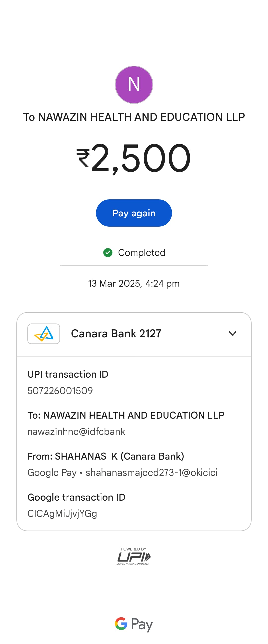Tap the From: SHAHANAS K sender line

point(106,456)
